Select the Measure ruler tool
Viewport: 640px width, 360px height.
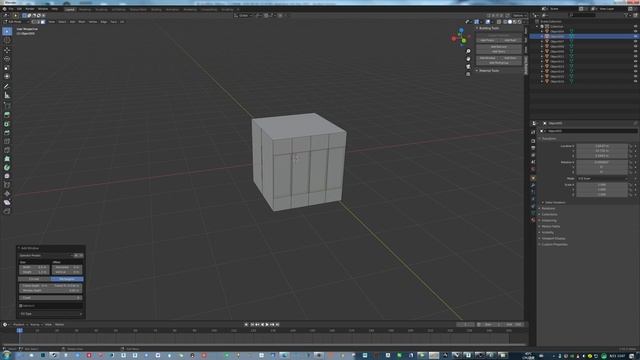(7, 95)
